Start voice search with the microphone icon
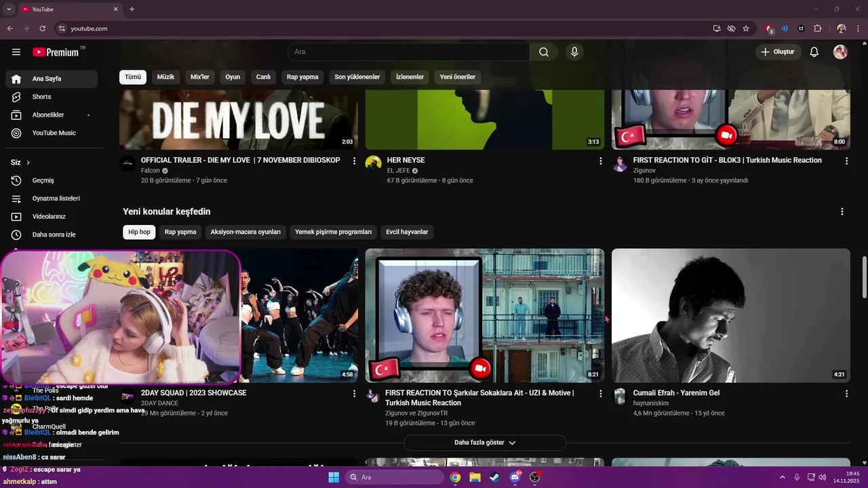 (574, 52)
